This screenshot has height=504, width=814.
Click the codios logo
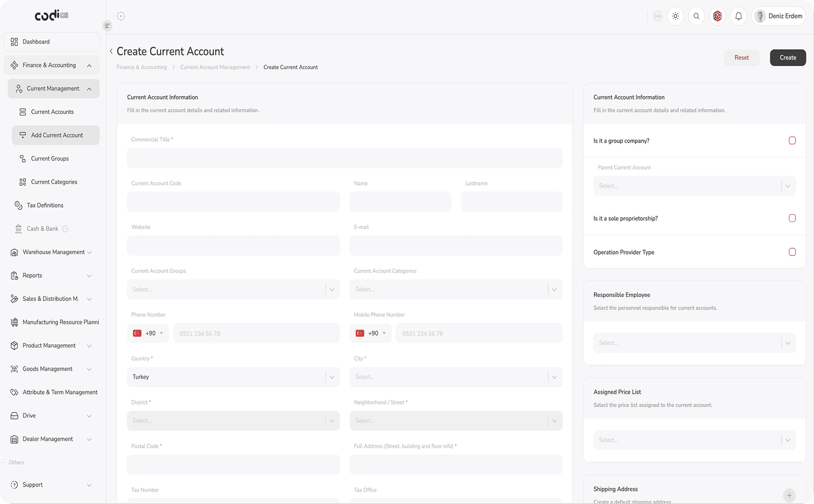[x=51, y=15]
